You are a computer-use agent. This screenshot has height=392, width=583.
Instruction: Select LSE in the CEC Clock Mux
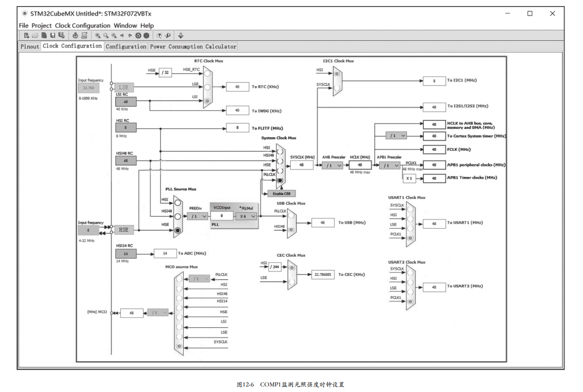point(292,282)
